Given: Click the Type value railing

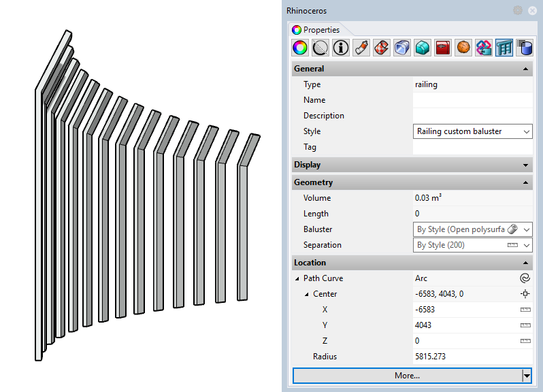Looking at the screenshot, I should tap(426, 84).
